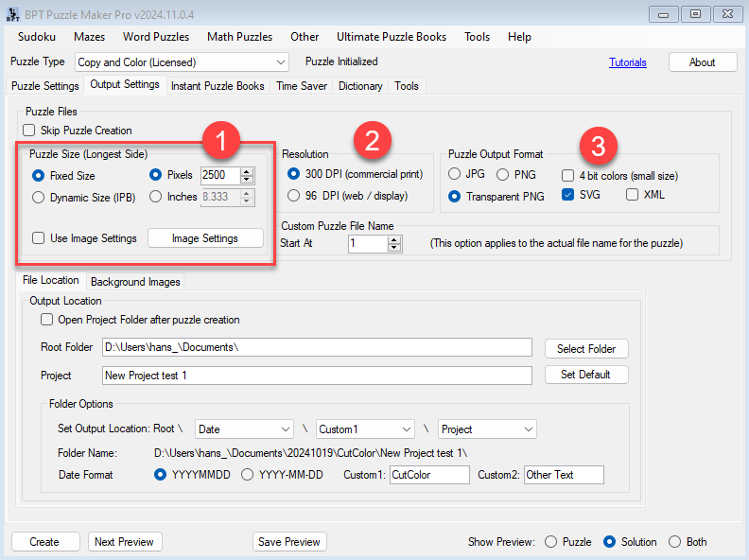
Task: Click the Root Folder path field
Action: tap(317, 348)
